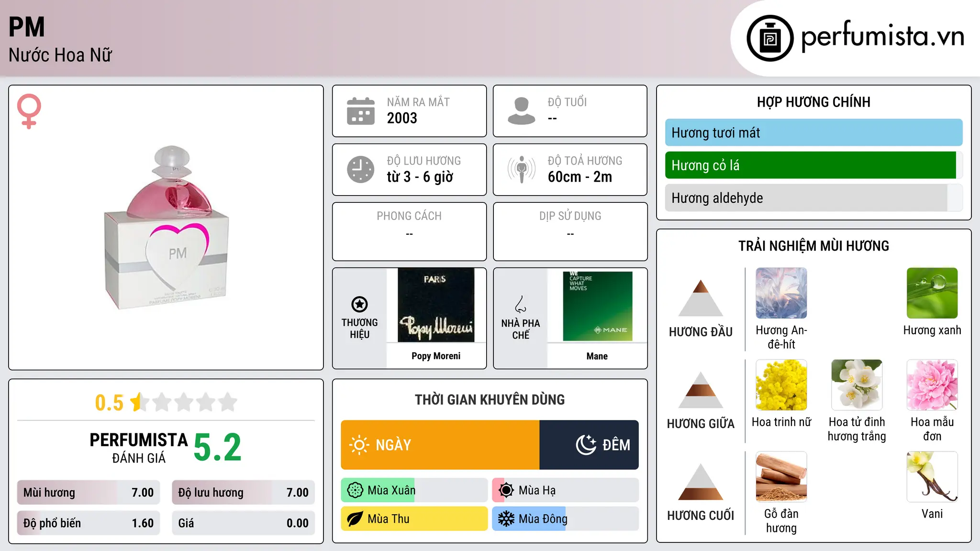Screen dimensions: 980x551
Task: Click the perfumista.vn bottle logo icon
Action: (770, 38)
